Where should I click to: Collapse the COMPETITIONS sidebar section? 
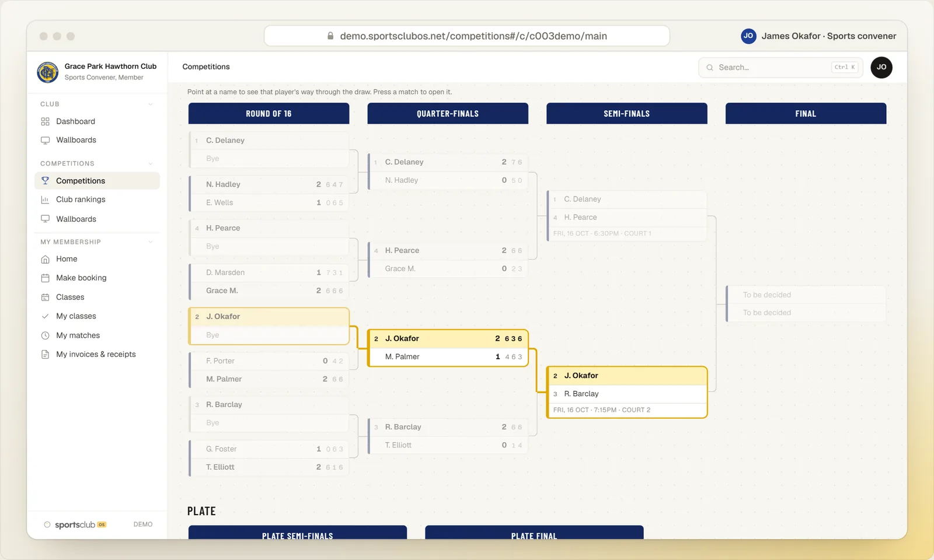[x=151, y=164]
